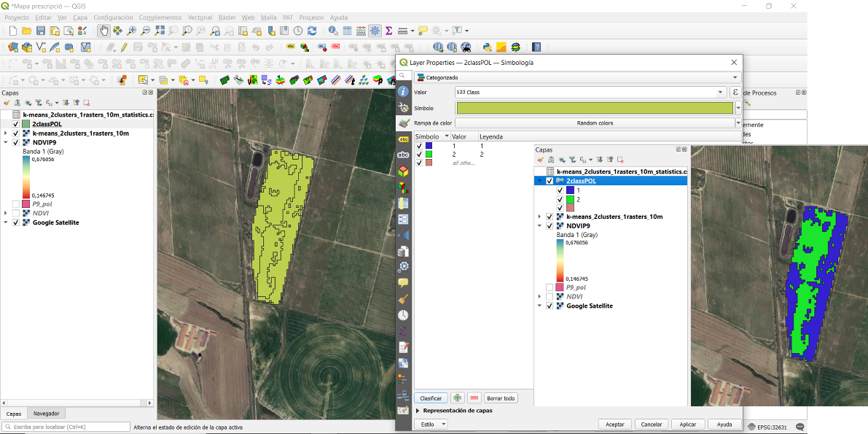Enable the NDVI layer in left Capas panel
Screen dimensions: 868x434
(15, 213)
